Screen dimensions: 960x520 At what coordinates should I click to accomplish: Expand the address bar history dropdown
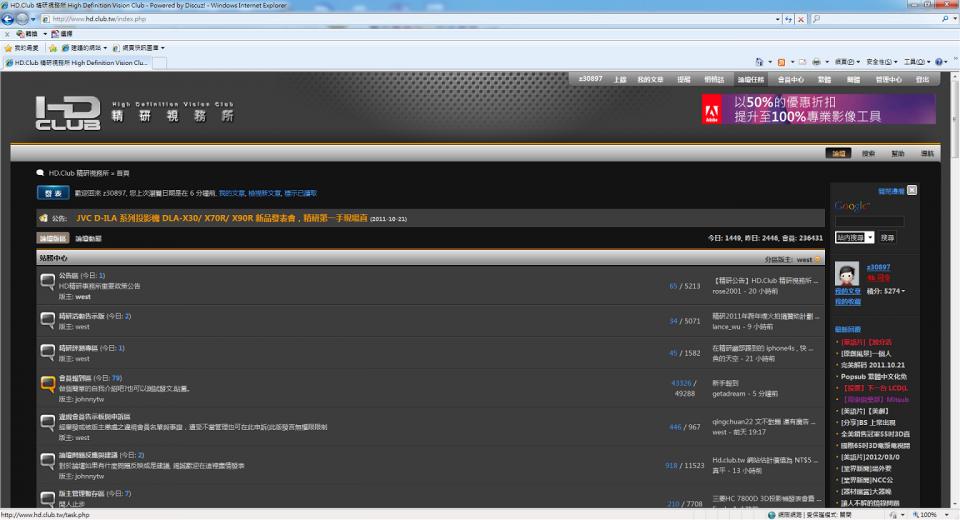pos(778,19)
